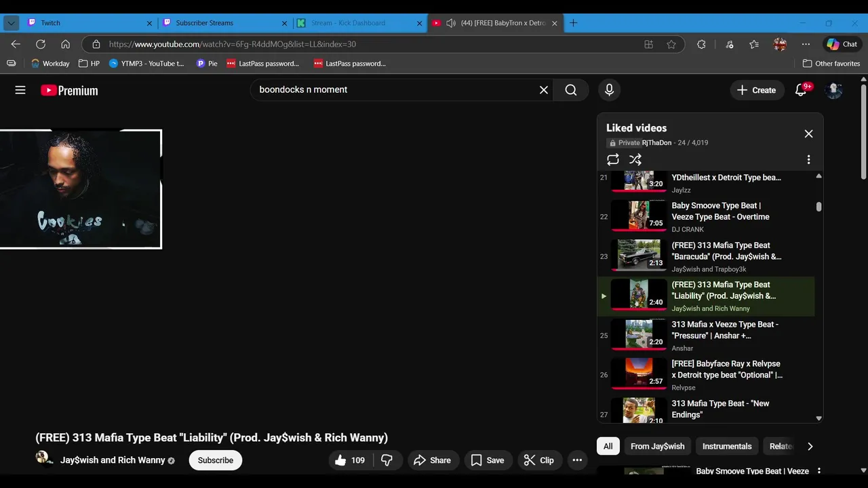Dislike this video
868x488 pixels.
tap(387, 460)
